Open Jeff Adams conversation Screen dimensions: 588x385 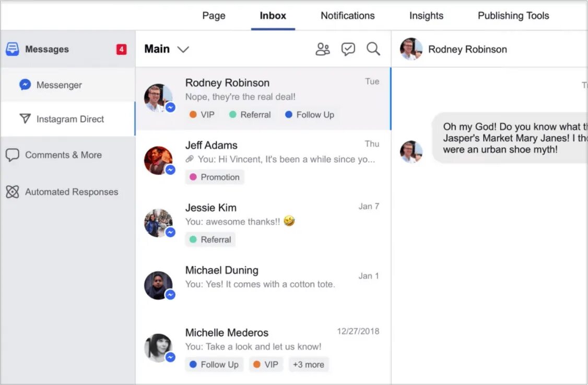[x=263, y=161]
